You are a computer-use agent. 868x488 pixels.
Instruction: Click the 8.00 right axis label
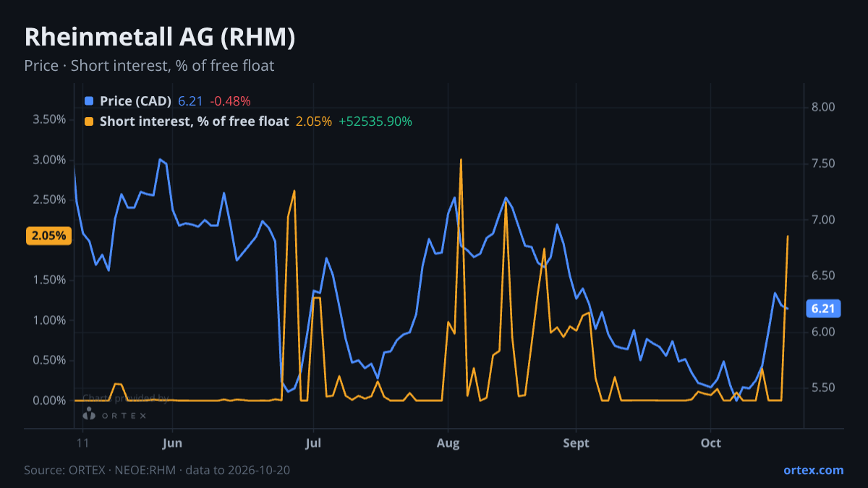click(823, 107)
